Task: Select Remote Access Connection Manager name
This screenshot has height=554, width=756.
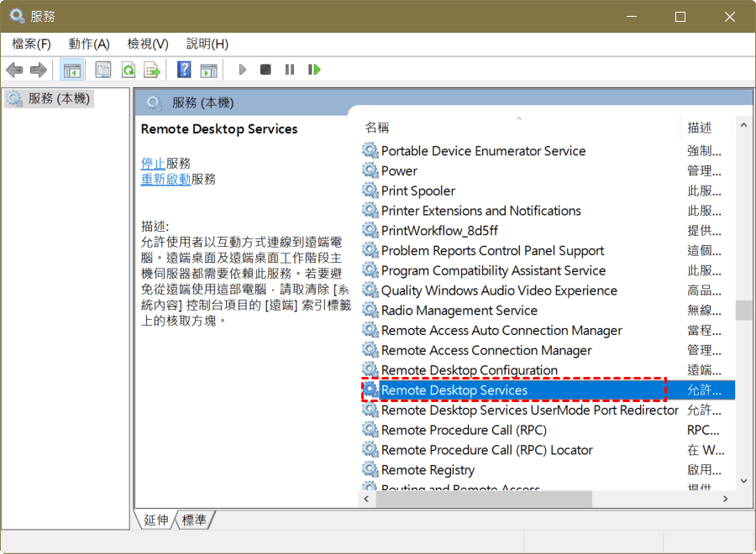Action: (486, 350)
